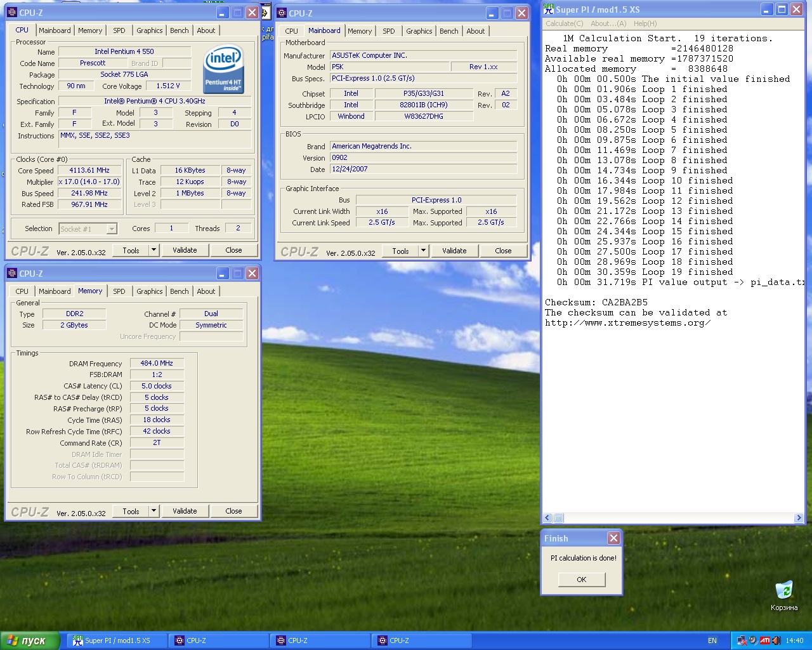Viewport: 812px width, 650px height.
Task: Open Tools dropdown arrow in Mainboard window
Action: click(423, 251)
